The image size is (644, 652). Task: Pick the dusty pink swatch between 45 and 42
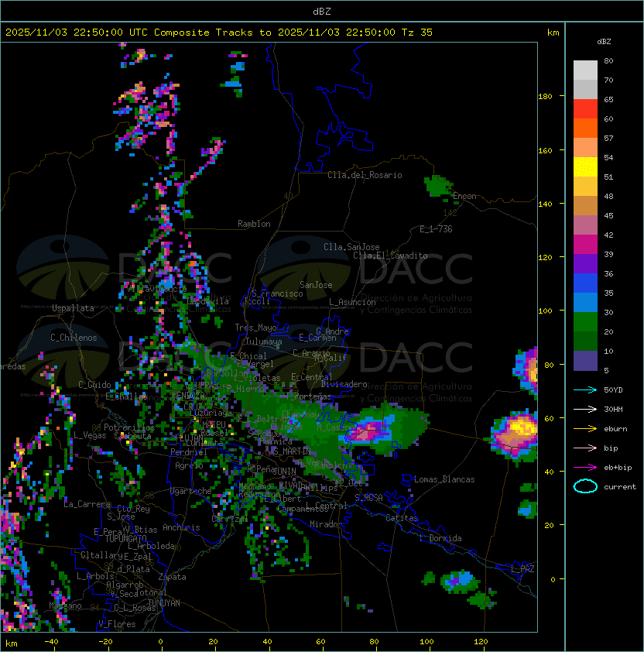585,225
